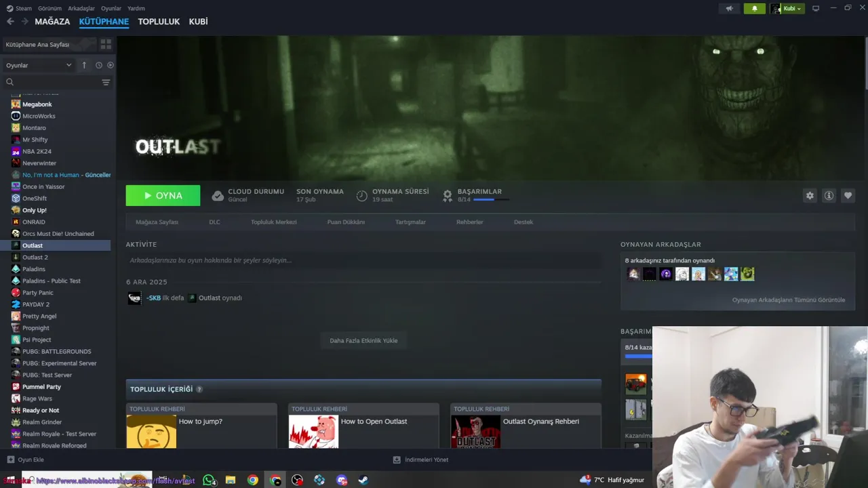The height and width of the screenshot is (488, 868).
Task: Click Daha Fazla Etkinlik Yükle button
Action: pyautogui.click(x=363, y=340)
